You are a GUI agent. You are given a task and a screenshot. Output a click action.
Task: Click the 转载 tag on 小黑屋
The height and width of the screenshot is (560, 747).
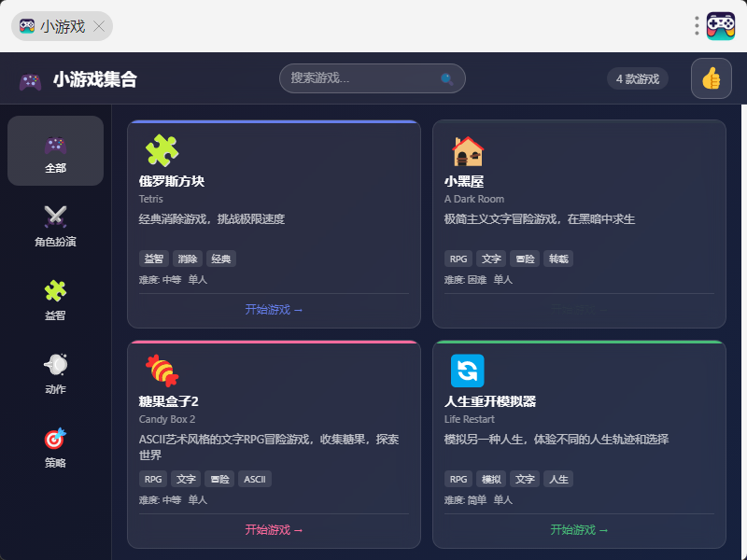click(558, 259)
